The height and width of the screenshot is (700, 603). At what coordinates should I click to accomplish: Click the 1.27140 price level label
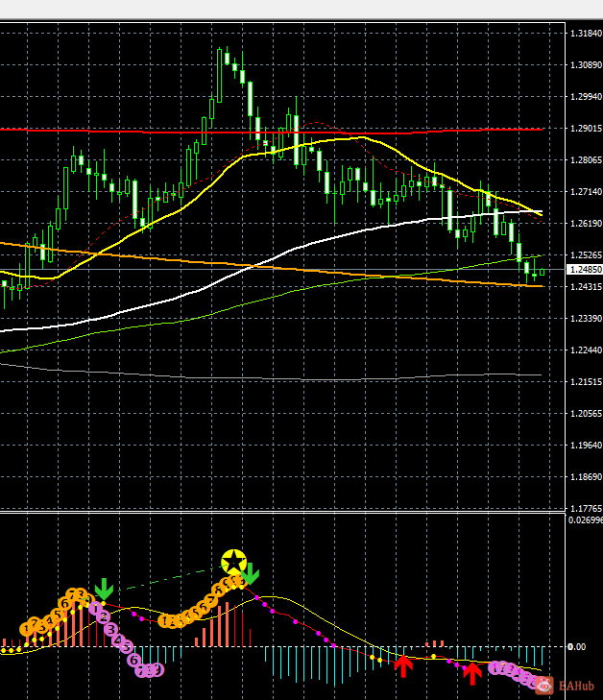(x=586, y=192)
